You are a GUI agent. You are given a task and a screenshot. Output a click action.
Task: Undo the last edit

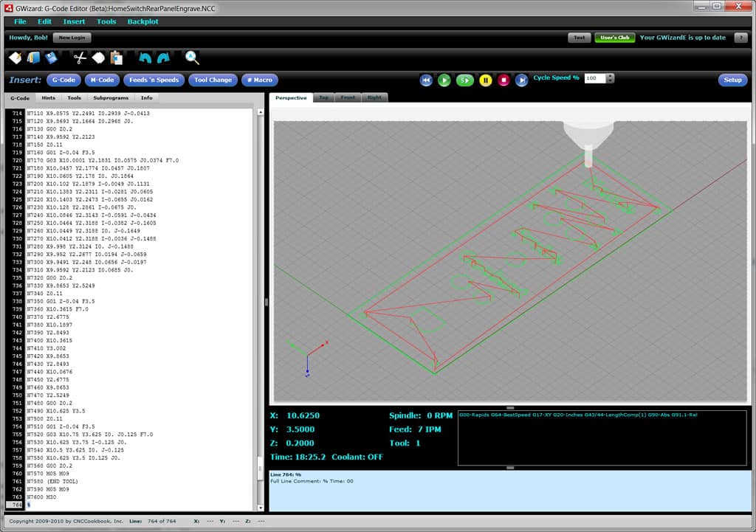pos(145,58)
